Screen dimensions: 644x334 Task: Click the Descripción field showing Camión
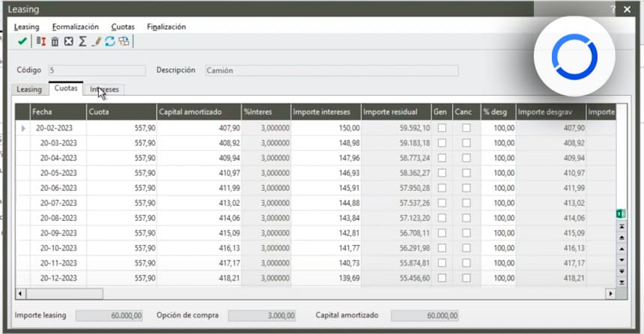332,70
